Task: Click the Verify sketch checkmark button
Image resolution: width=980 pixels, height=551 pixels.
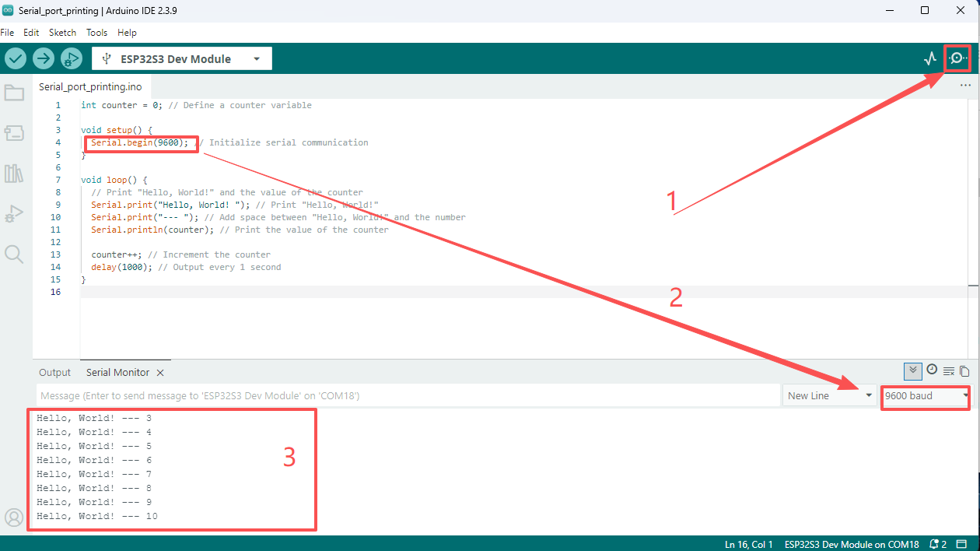Action: 16,58
